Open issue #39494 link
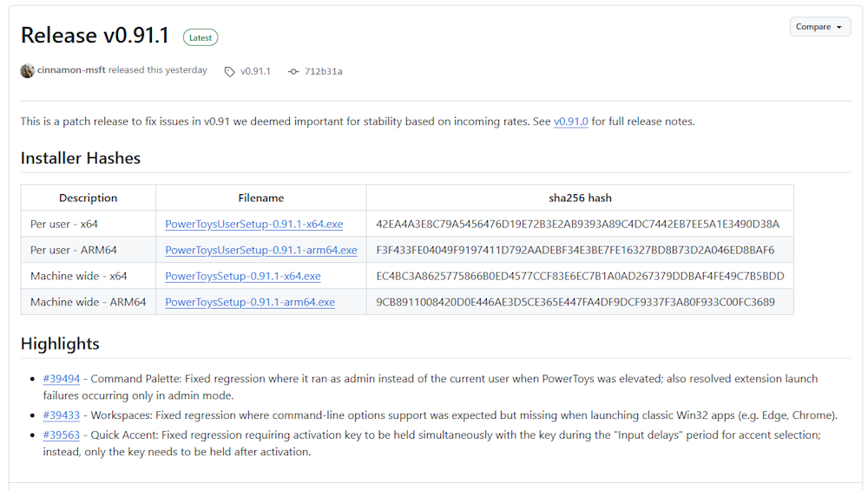The width and height of the screenshot is (868, 490). pos(62,378)
